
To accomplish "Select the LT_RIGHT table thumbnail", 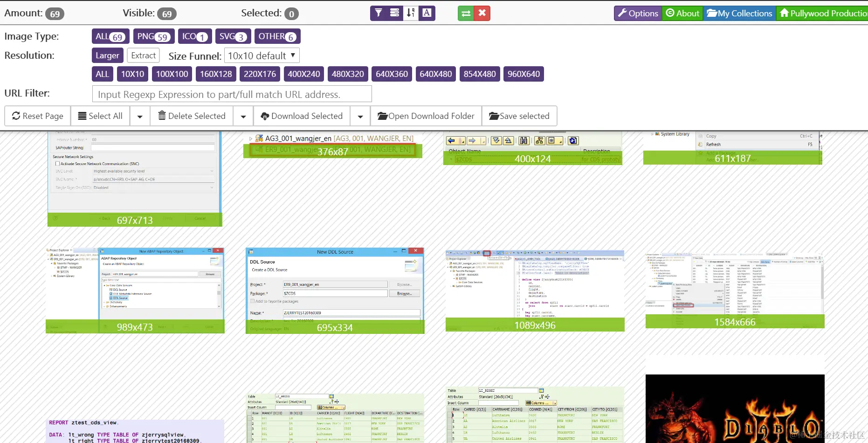I will pyautogui.click(x=535, y=415).
